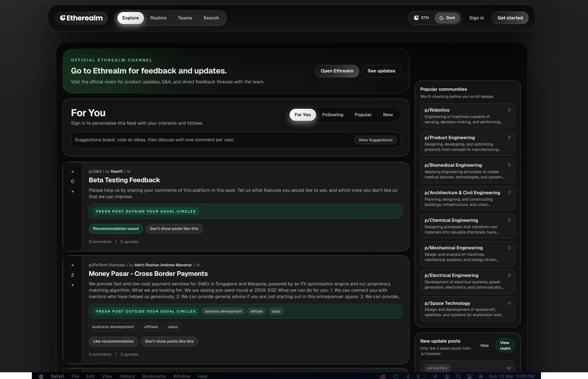The image size is (588, 379).
Task: Hide the New update posts section
Action: [x=484, y=345]
